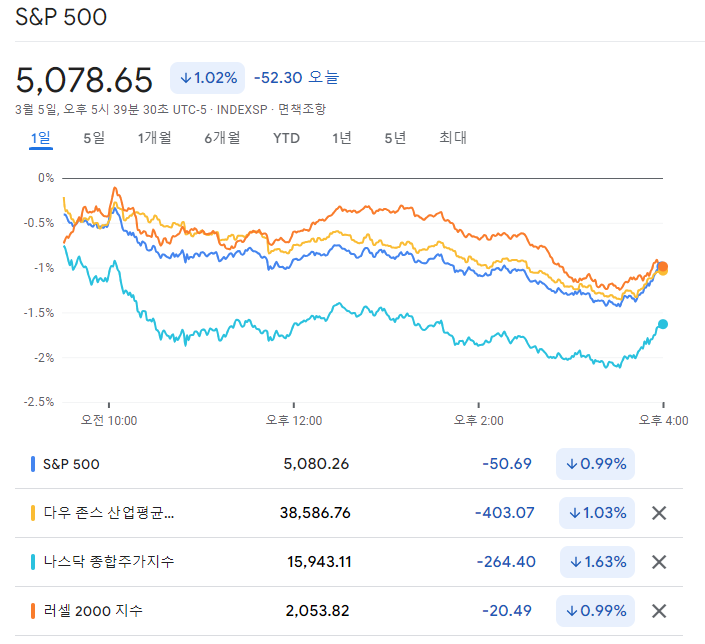The height and width of the screenshot is (644, 705).
Task: Open the 다우 존스 산업평균 row
Action: click(x=349, y=513)
